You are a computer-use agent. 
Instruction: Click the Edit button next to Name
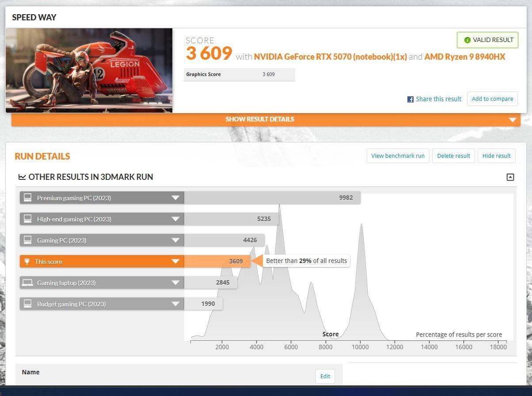[x=325, y=376]
